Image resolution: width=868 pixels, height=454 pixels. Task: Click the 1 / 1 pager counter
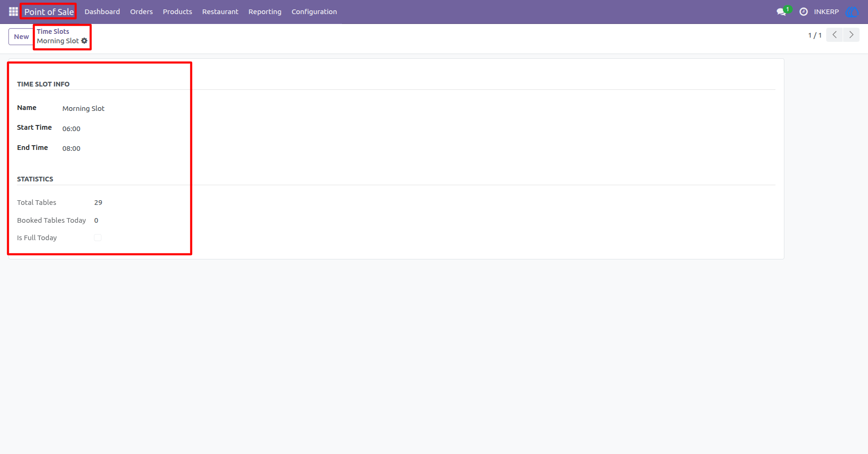[814, 35]
